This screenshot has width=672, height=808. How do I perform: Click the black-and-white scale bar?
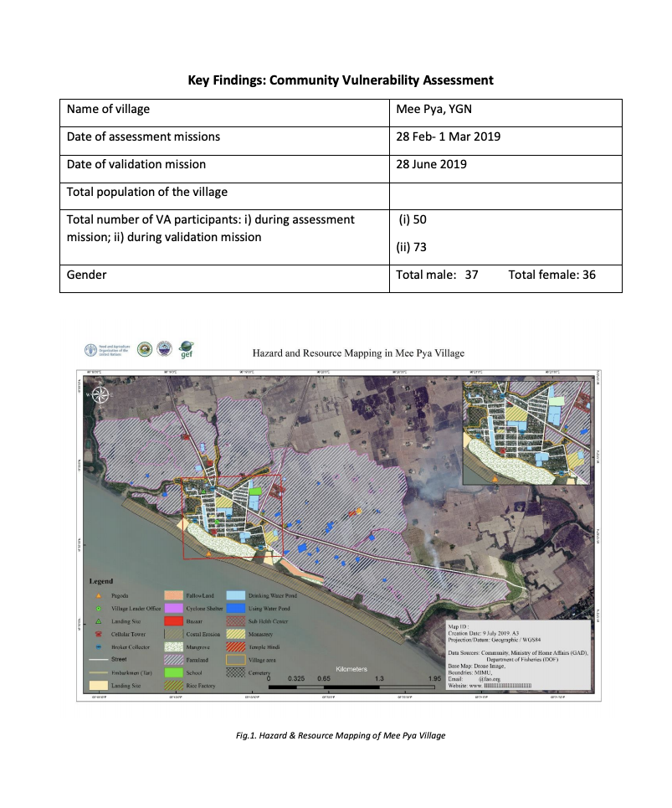pos(351,687)
